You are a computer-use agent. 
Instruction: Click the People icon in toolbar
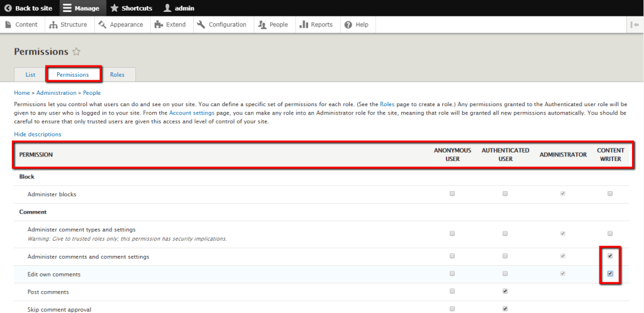(262, 25)
